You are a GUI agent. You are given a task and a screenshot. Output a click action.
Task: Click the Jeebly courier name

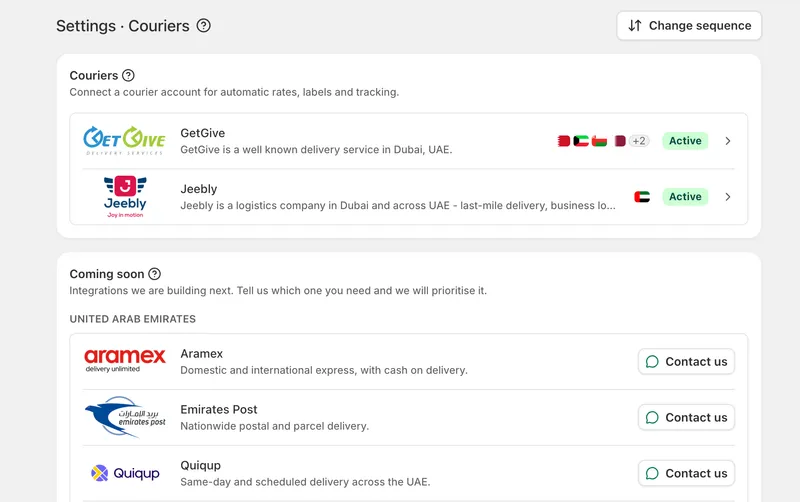(x=198, y=189)
